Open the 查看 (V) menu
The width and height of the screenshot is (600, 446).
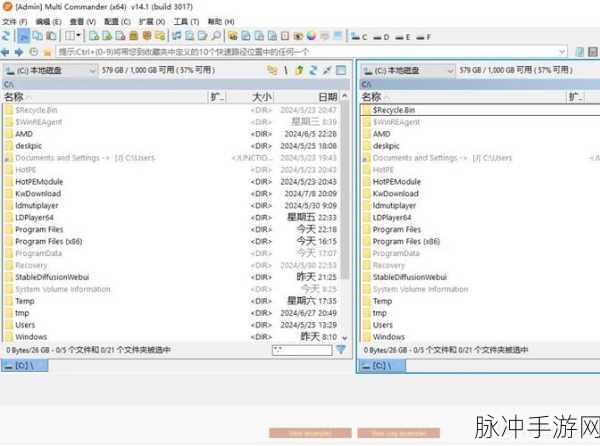click(x=83, y=21)
